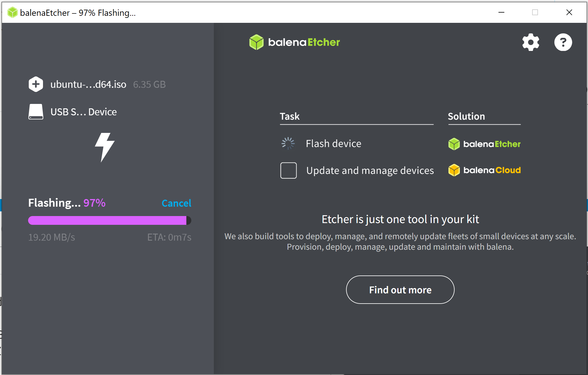Click the Task column header
Screen dimensions: 588x375
(290, 116)
